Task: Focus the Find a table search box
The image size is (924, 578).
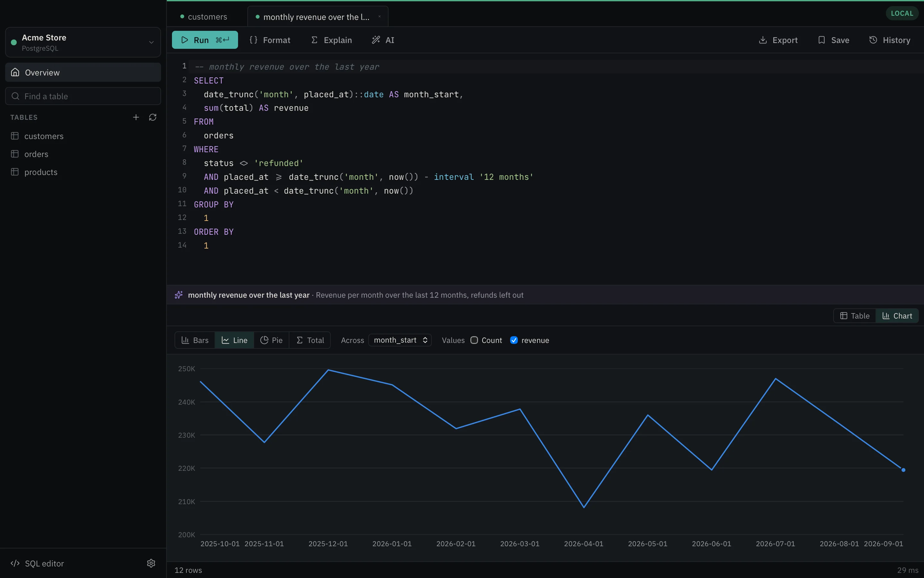Action: pos(83,96)
